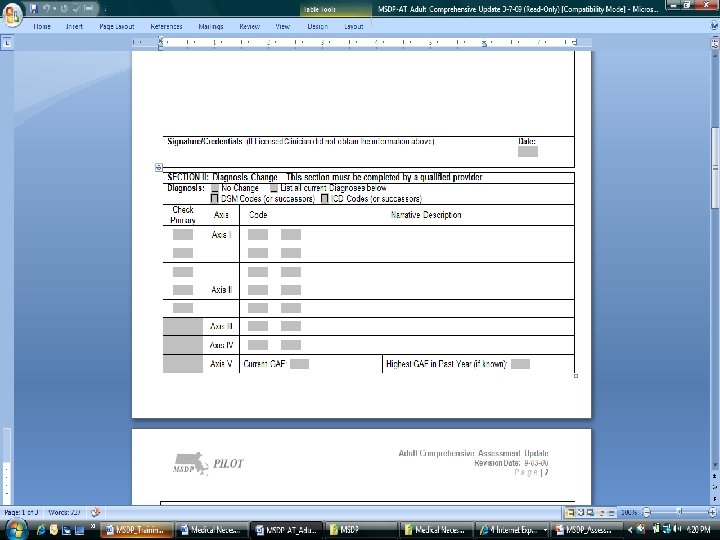The width and height of the screenshot is (720, 540).
Task: Click the table move handle above Section II
Action: pyautogui.click(x=158, y=167)
